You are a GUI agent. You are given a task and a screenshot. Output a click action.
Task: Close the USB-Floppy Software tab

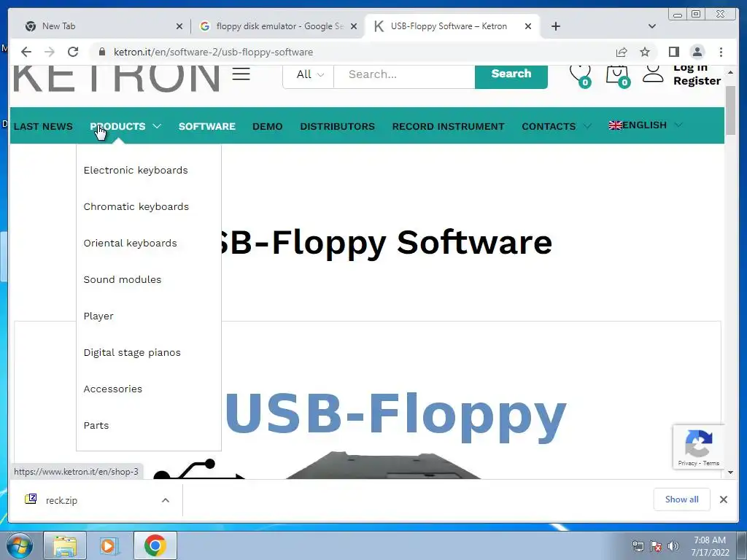click(528, 26)
